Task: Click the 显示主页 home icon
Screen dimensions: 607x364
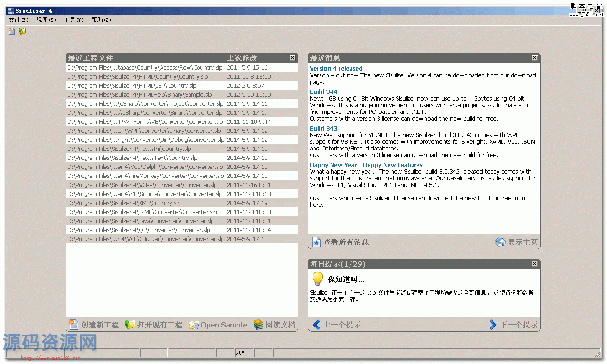Action: point(501,242)
